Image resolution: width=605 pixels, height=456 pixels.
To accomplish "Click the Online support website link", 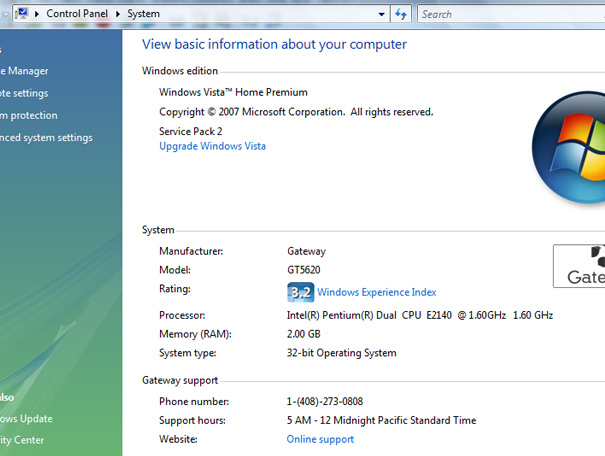I will pyautogui.click(x=320, y=439).
